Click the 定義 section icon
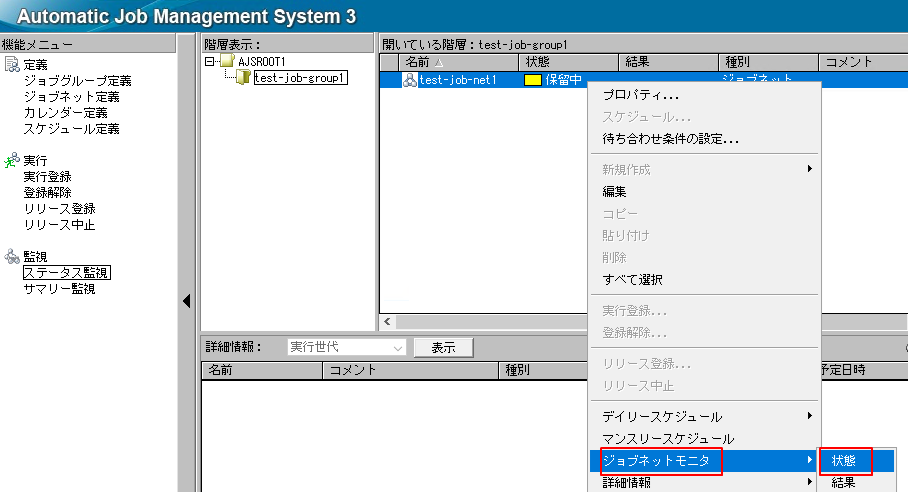The height and width of the screenshot is (492, 908). (12, 64)
